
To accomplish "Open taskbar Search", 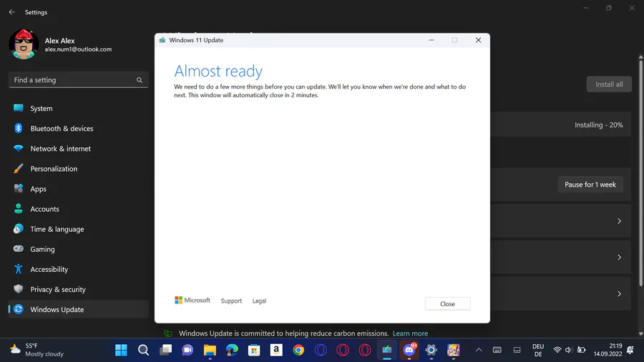I will click(143, 350).
